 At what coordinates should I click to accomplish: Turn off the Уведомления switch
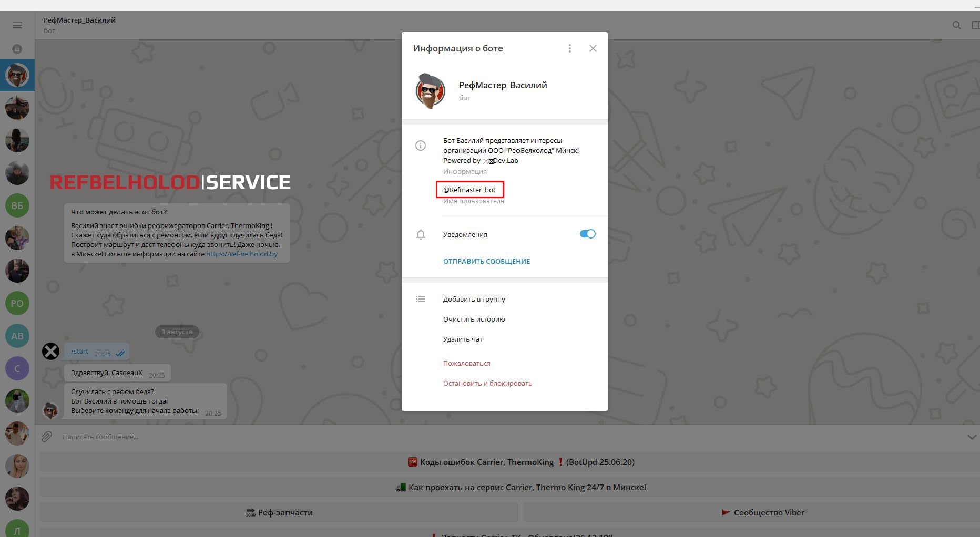[587, 234]
